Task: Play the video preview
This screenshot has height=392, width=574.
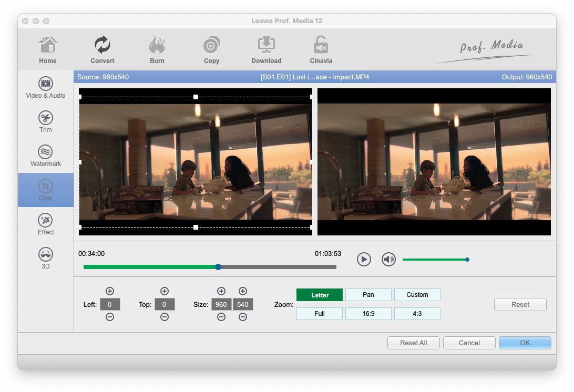Action: pyautogui.click(x=364, y=259)
